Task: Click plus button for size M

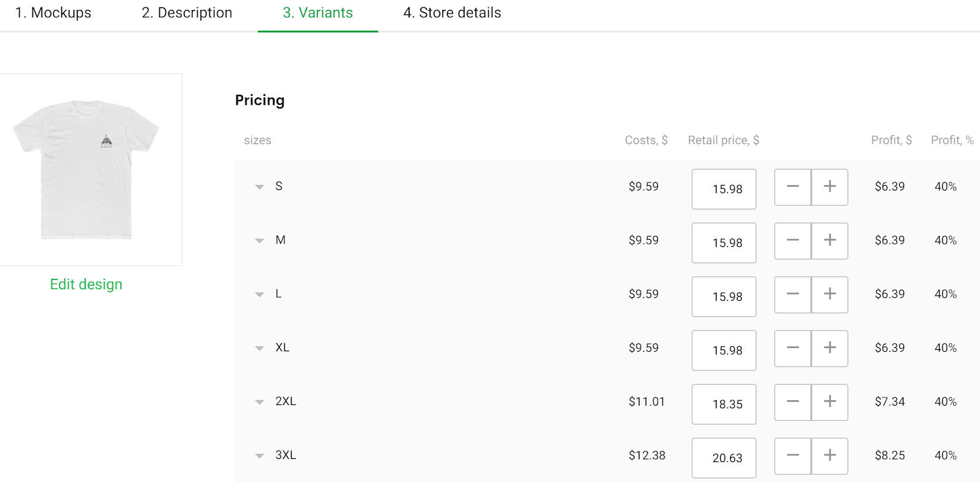Action: (829, 241)
